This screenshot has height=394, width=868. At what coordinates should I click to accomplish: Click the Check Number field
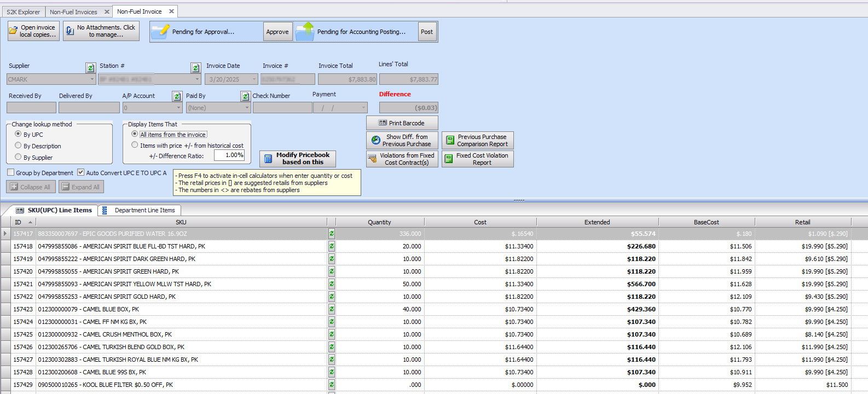pos(282,108)
